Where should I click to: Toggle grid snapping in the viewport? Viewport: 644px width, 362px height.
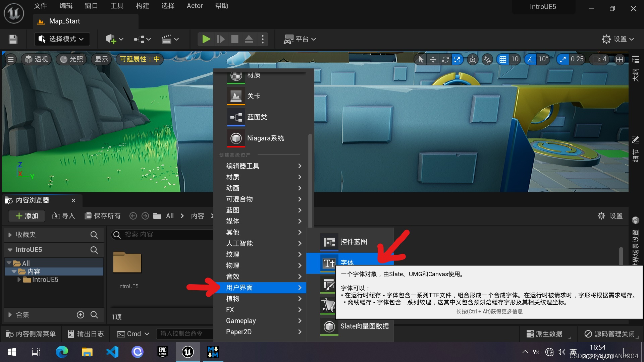click(x=502, y=60)
